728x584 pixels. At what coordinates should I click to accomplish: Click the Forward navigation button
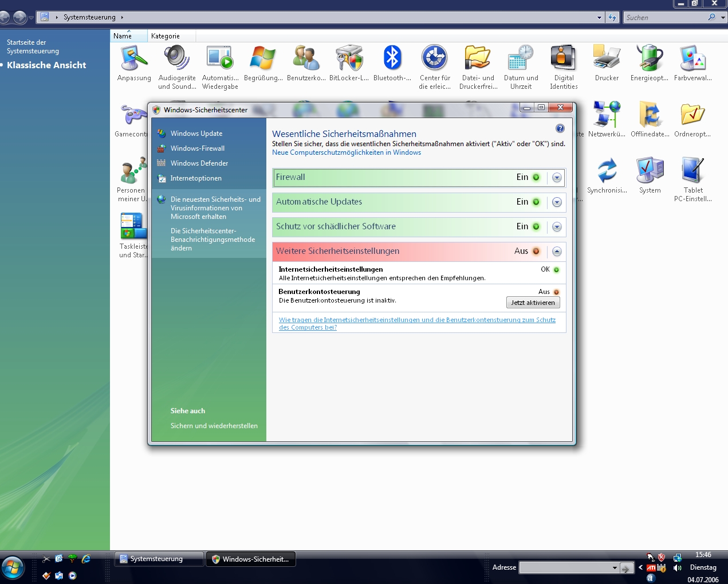[x=19, y=18]
